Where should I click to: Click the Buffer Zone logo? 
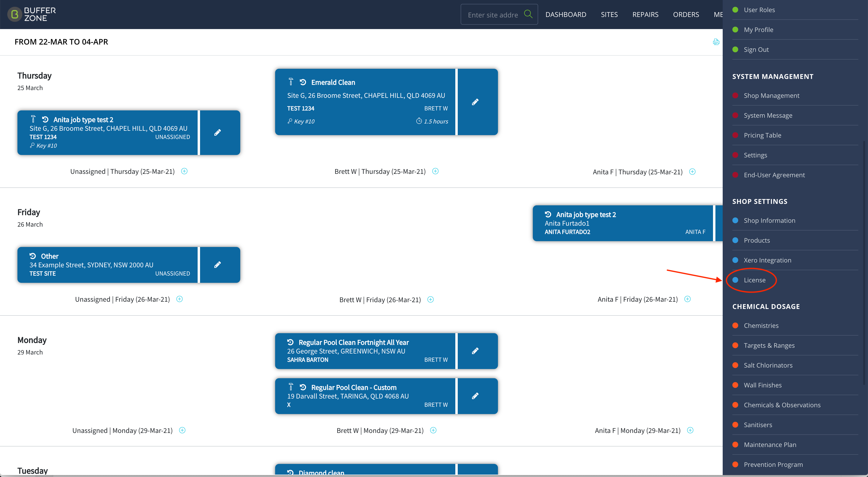(32, 15)
